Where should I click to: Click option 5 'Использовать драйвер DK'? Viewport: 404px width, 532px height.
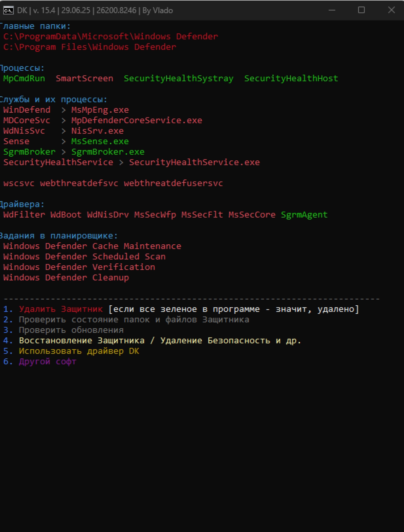tap(79, 351)
